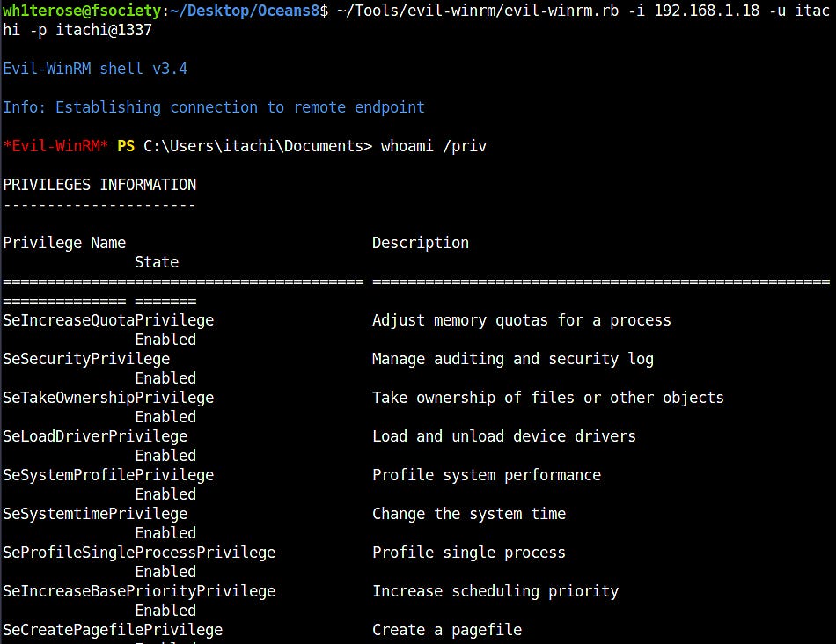Click the red *Evil-WinRM* prompt label
Screen dimensions: 836x644
pyautogui.click(x=55, y=145)
